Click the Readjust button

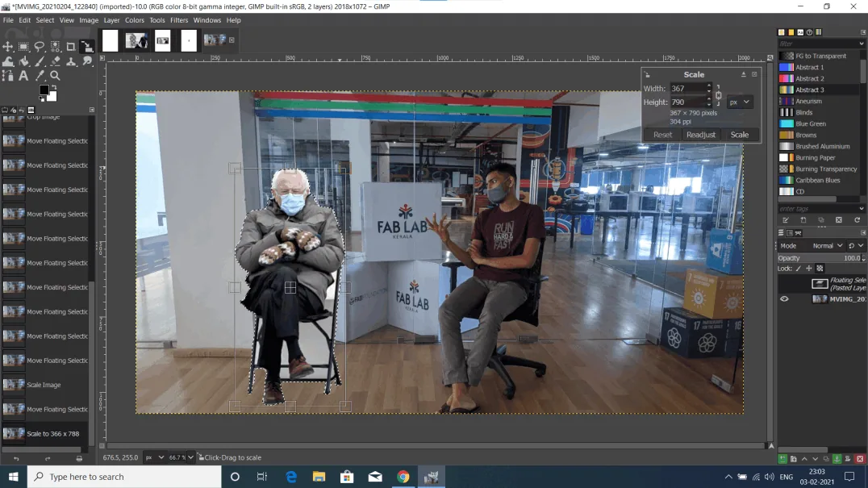click(701, 135)
